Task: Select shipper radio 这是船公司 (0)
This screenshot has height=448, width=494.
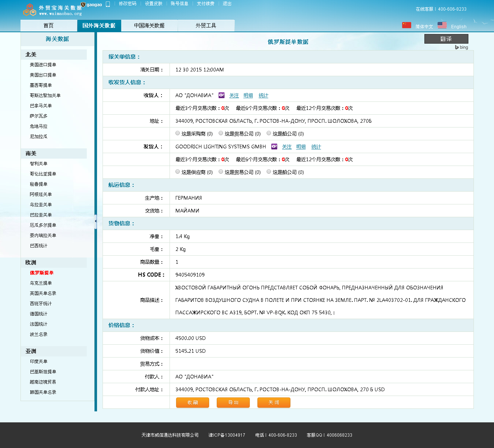Action: 269,172
